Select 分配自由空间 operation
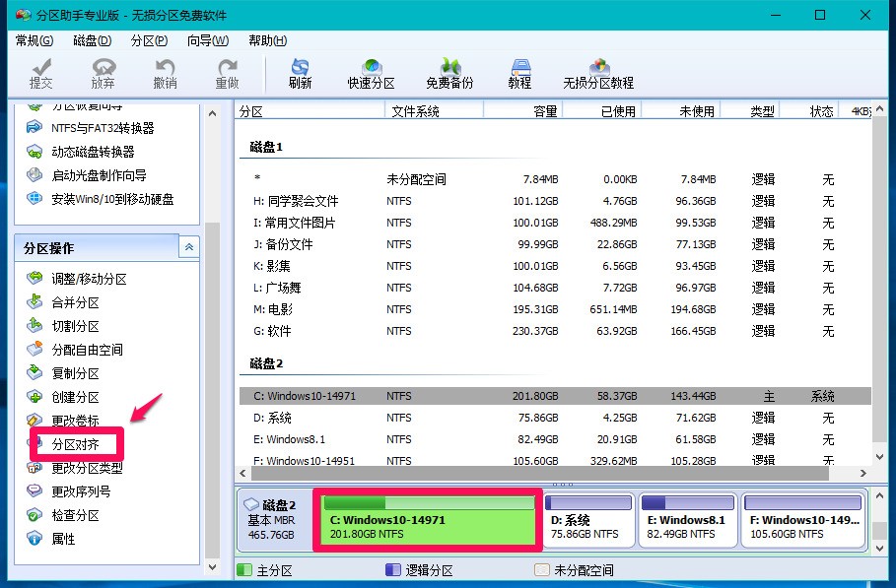896x588 pixels. 75,350
